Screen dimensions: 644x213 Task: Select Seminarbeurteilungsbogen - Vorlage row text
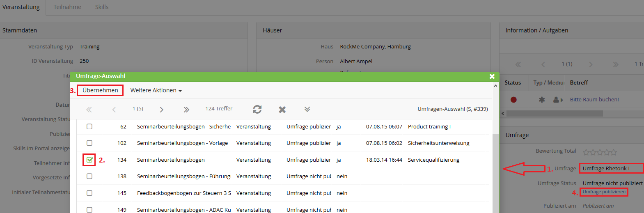tap(182, 143)
